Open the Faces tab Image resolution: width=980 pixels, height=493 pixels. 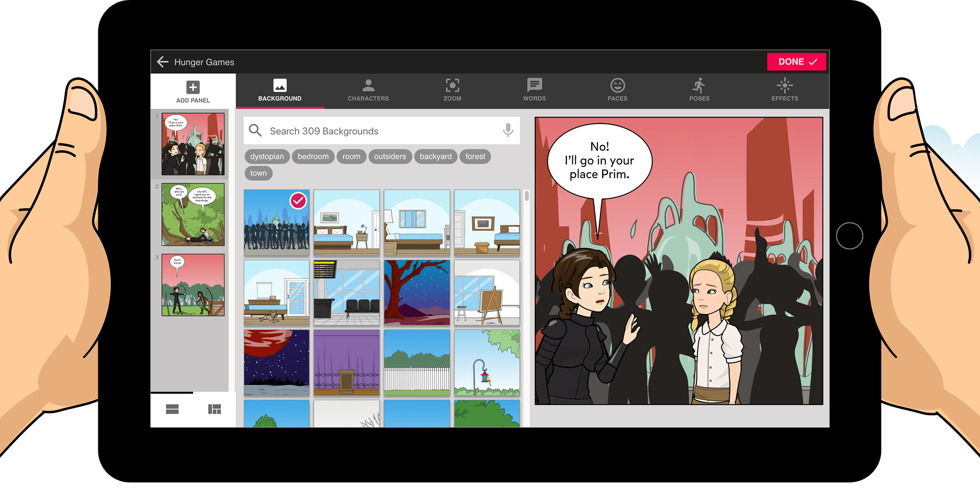[x=618, y=91]
